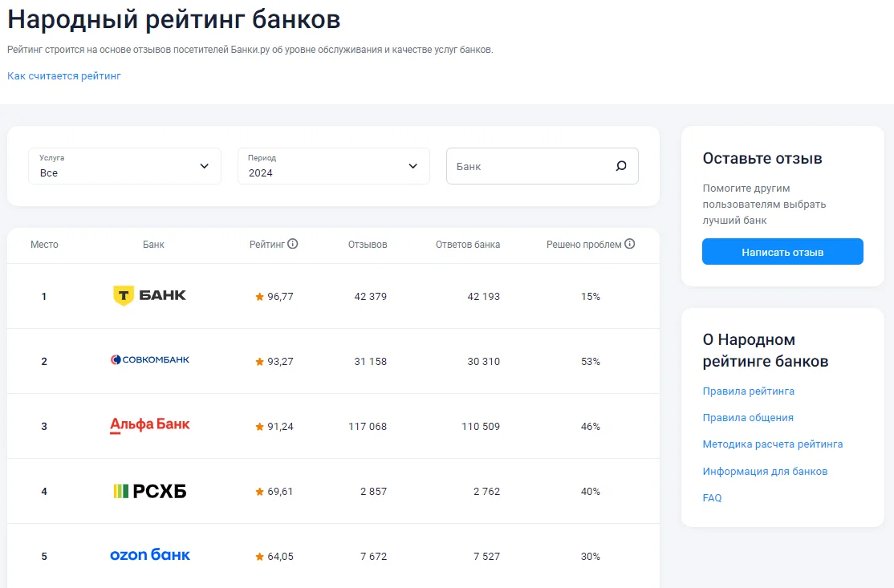
Task: Click the solved problems value 15%
Action: tap(591, 296)
